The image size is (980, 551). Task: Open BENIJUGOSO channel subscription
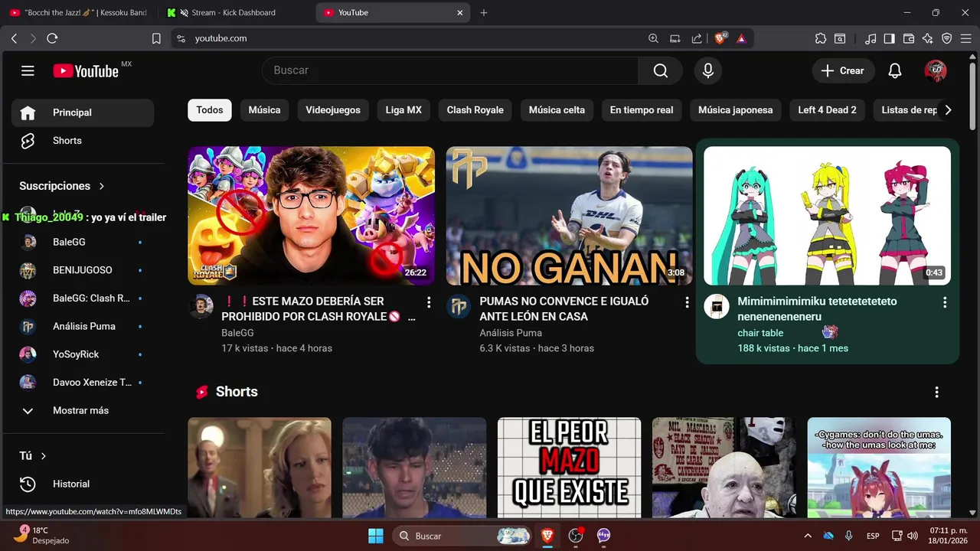pos(83,270)
